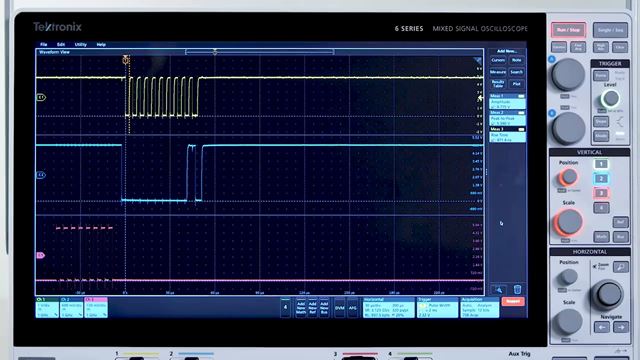Click Add New Bus

[x=324, y=308]
